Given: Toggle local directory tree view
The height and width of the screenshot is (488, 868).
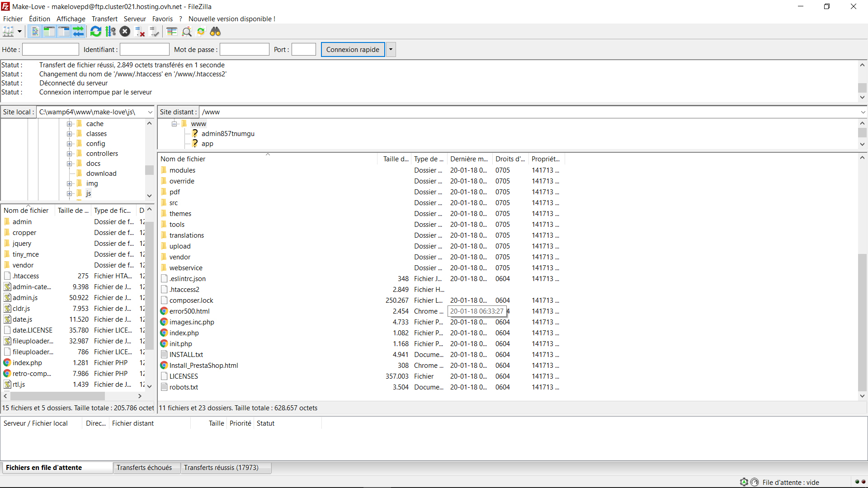Looking at the screenshot, I should coord(49,32).
